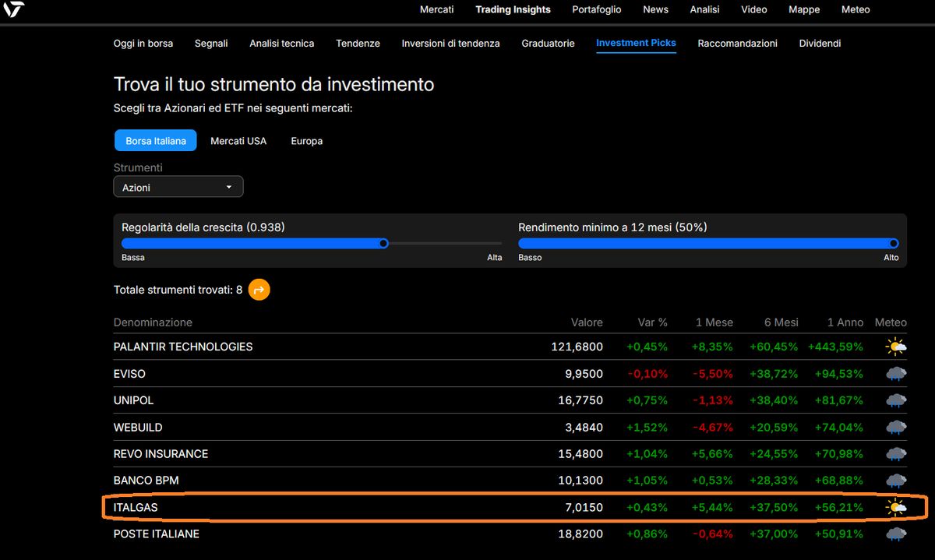The image size is (935, 560).
Task: Select the Investment Picks tab
Action: (636, 44)
